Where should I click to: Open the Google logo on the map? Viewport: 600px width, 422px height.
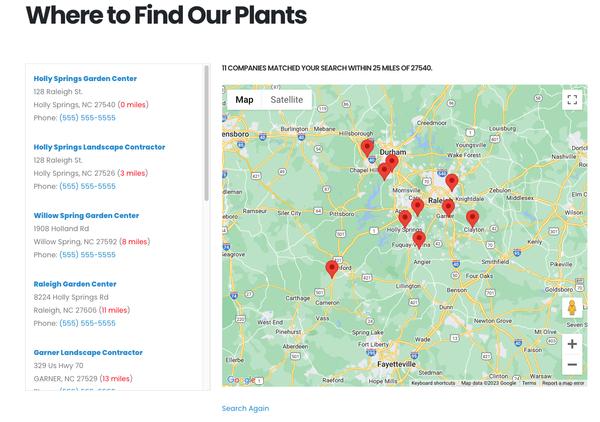[x=241, y=380]
